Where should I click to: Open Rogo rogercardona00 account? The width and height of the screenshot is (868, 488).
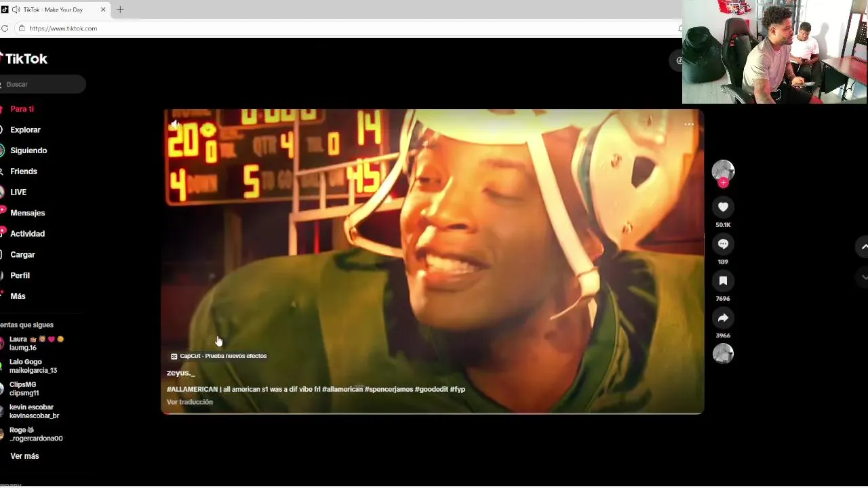click(33, 434)
